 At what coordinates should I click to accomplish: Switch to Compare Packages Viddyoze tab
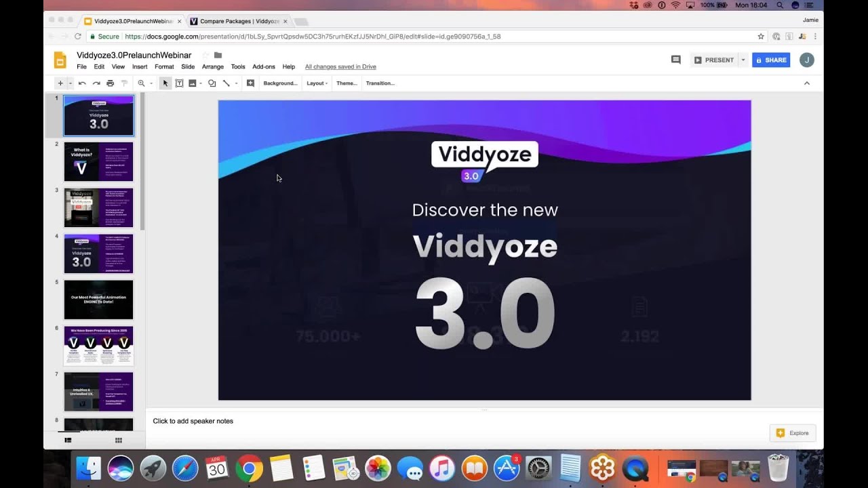point(239,21)
